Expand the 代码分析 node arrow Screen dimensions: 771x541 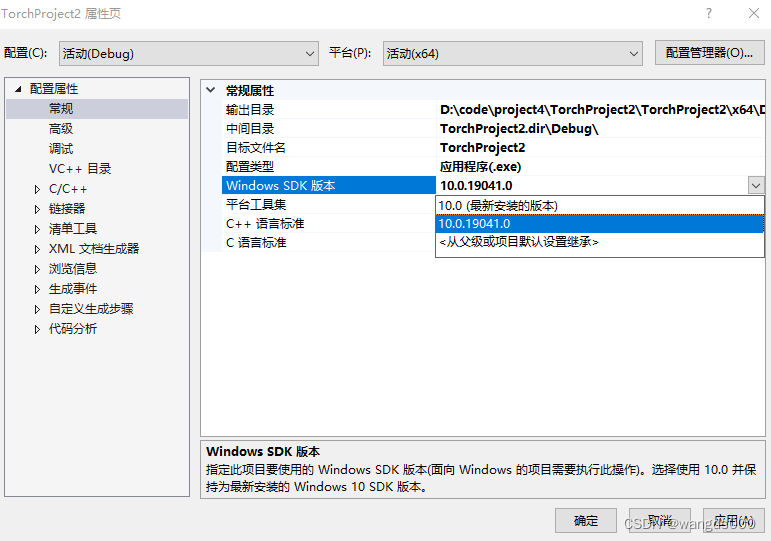coord(37,329)
